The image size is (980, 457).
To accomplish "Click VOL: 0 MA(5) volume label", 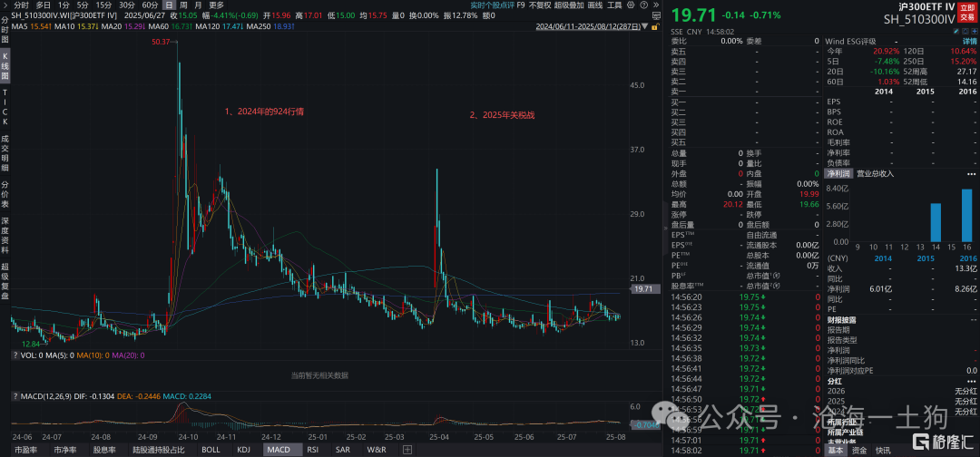I will (46, 355).
